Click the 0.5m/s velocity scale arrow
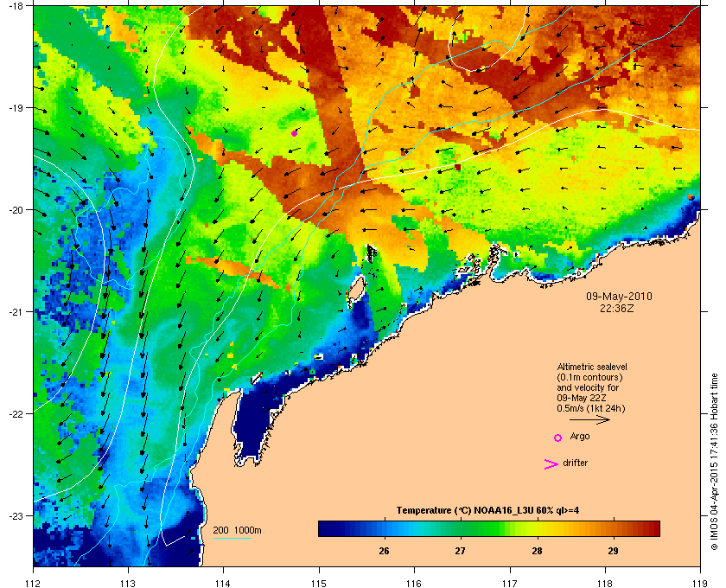 [589, 420]
